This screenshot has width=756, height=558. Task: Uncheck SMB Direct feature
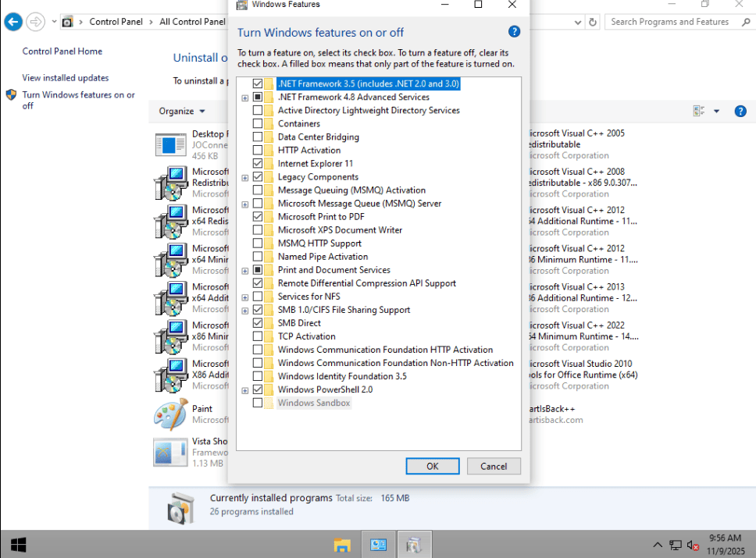coord(258,323)
